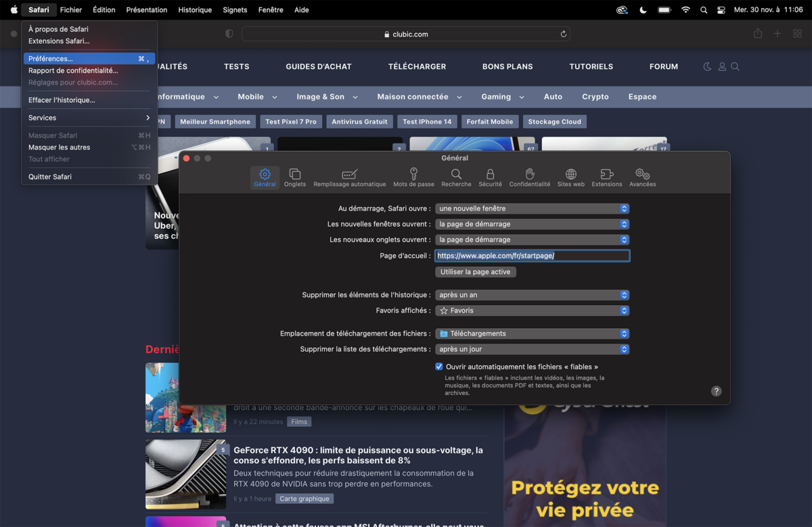812x527 pixels.
Task: Open the Au démarrage Safari ouvre dropdown
Action: 533,208
